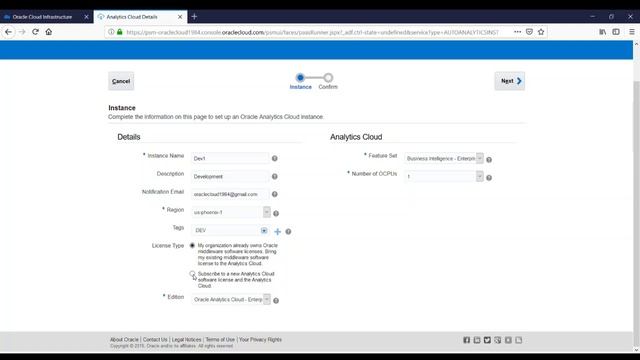The height and width of the screenshot is (360, 640).
Task: Open the Region dropdown
Action: 267,212
